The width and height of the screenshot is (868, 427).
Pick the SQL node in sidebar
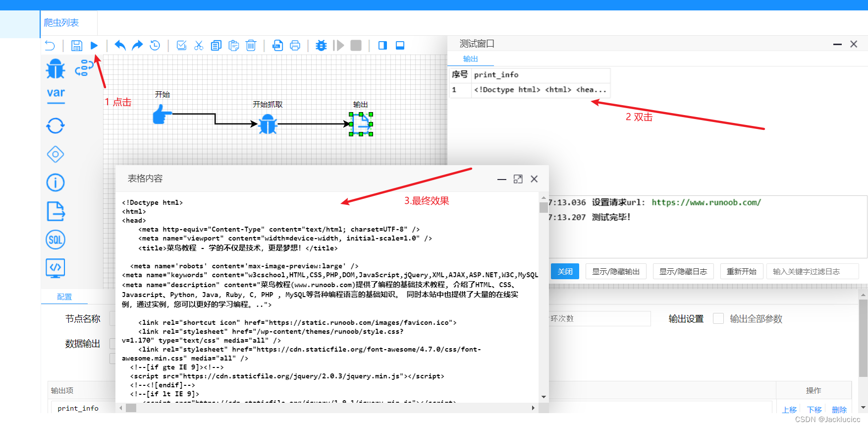pos(55,240)
